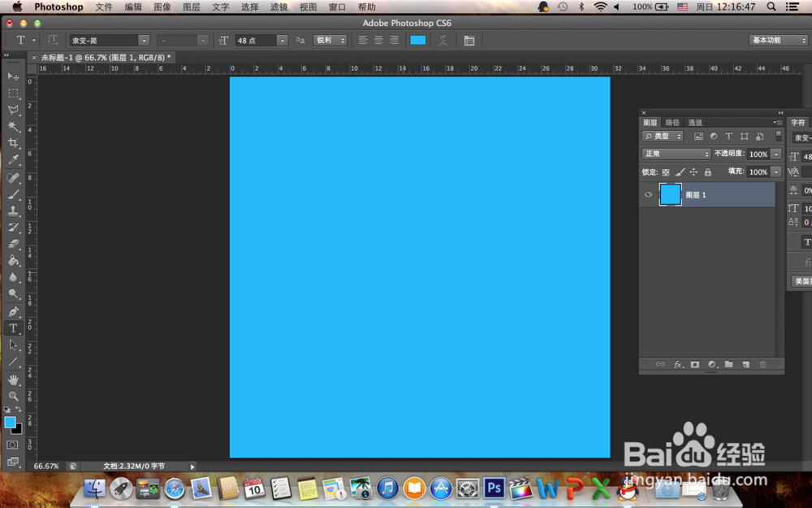The width and height of the screenshot is (812, 508).
Task: Open the 填充 fill slider arrow
Action: coord(775,172)
